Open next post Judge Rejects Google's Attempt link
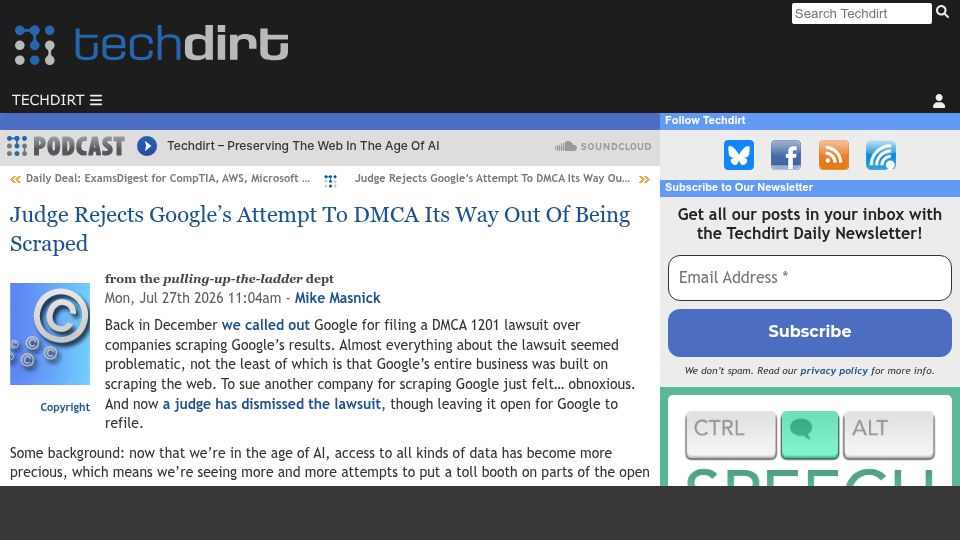960x540 pixels. click(492, 178)
